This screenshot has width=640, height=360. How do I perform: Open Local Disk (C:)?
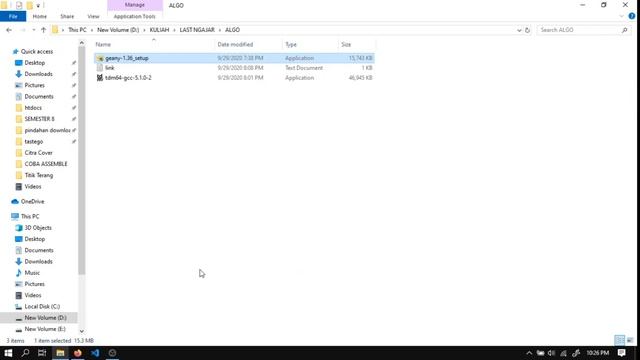pos(42,307)
